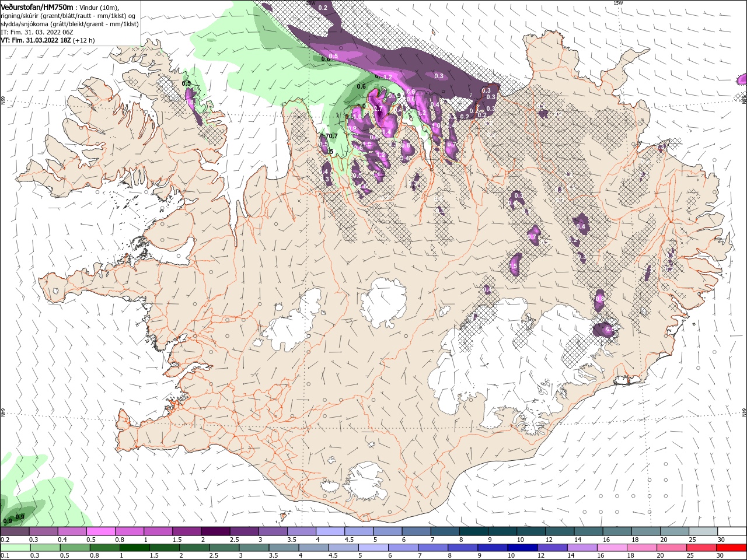Image resolution: width=747 pixels, height=560 pixels.
Task: Click the blue 8–9 rain legend swatch
Action: coord(463,548)
